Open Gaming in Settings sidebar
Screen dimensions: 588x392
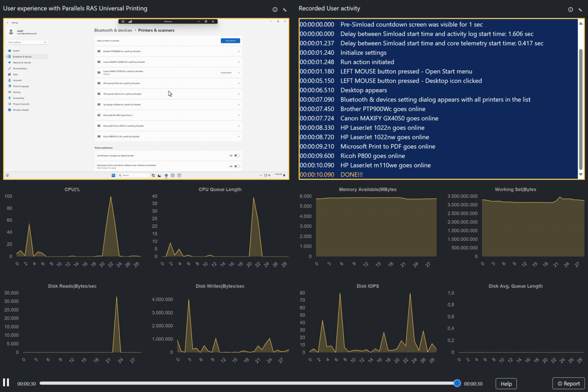pos(27,92)
